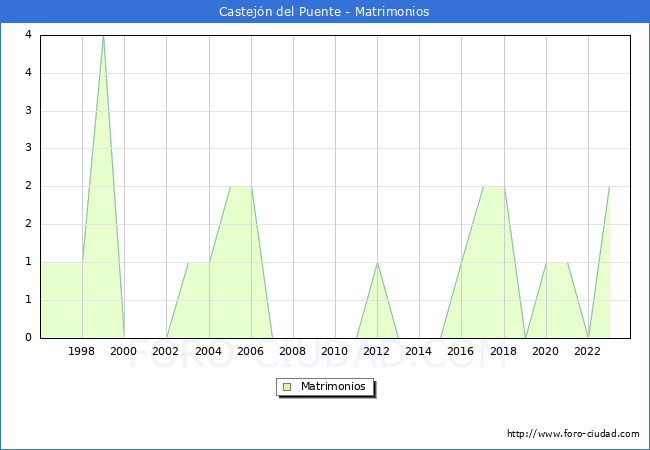Viewport: 650px width, 450px height.
Task: Click the 2012 data peak in chart
Action: tap(377, 263)
